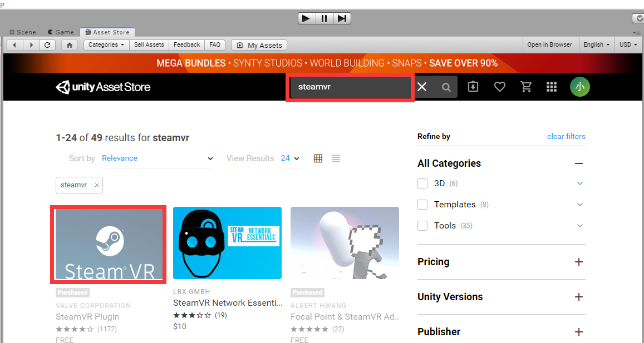Expand the Tools subcategories chevron

579,226
